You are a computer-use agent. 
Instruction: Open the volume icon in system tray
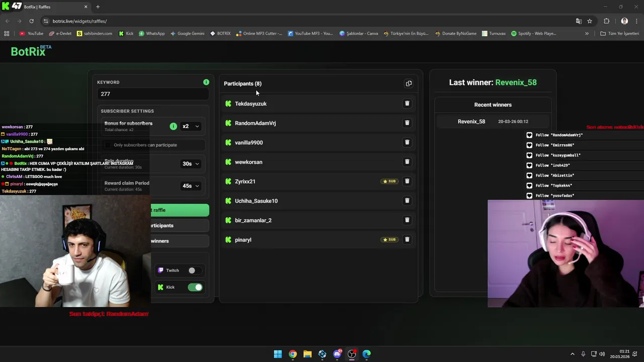[602, 354]
